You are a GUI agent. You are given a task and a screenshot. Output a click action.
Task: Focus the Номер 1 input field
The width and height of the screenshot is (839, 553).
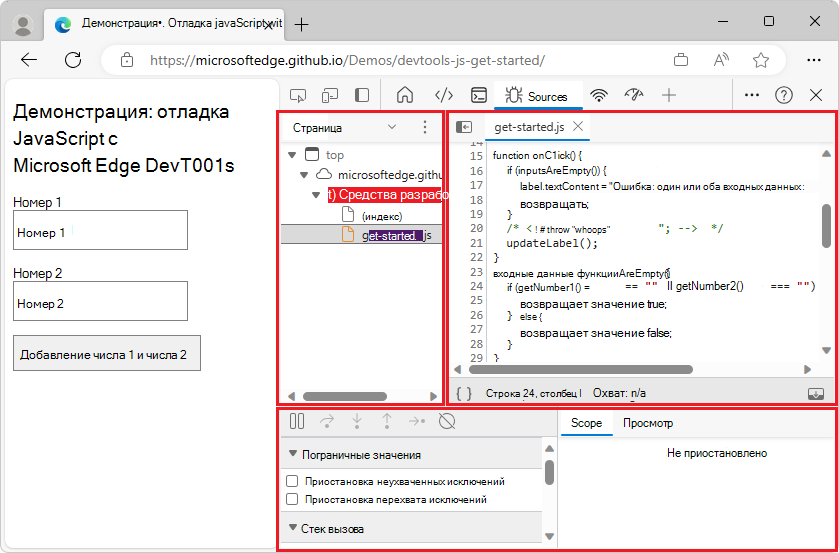point(101,230)
